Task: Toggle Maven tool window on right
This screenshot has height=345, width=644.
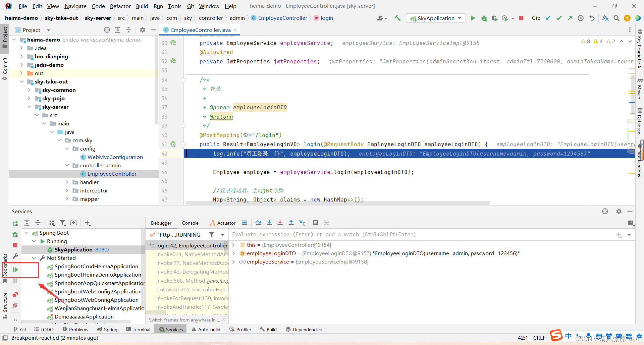Action: pyautogui.click(x=640, y=89)
